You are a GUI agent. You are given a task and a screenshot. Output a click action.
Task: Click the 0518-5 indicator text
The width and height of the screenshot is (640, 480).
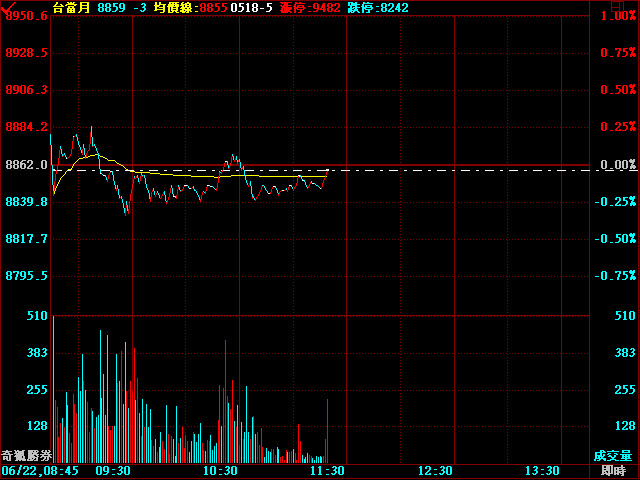coord(251,7)
